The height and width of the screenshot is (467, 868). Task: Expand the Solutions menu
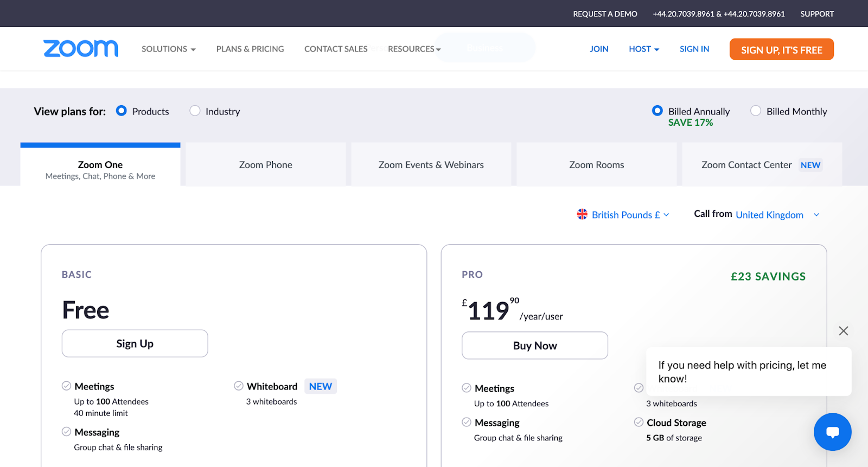(x=169, y=49)
